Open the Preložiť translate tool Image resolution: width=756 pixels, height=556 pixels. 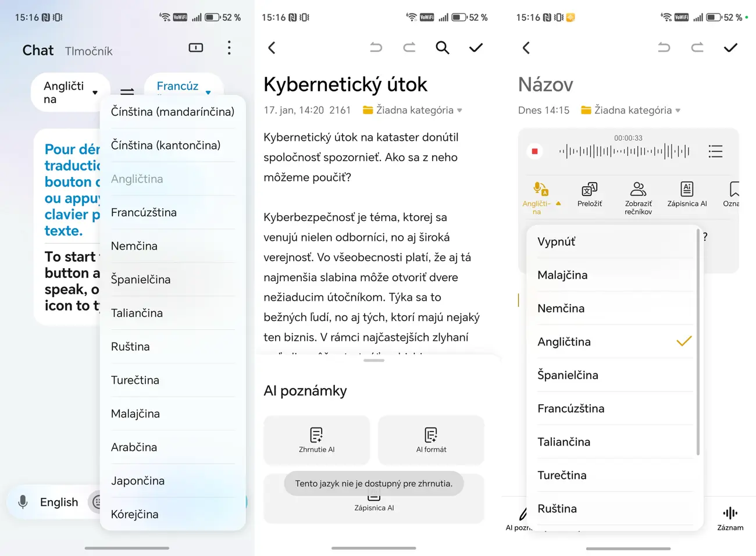click(x=589, y=194)
